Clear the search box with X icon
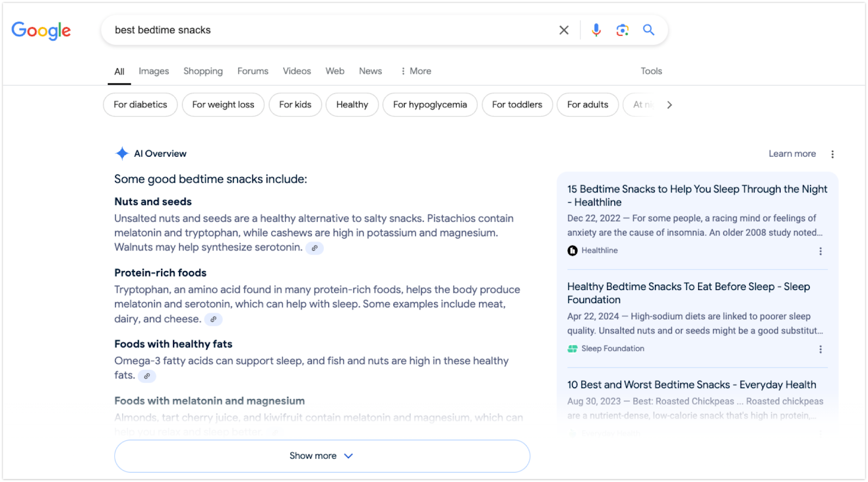The width and height of the screenshot is (868, 482). [x=564, y=30]
